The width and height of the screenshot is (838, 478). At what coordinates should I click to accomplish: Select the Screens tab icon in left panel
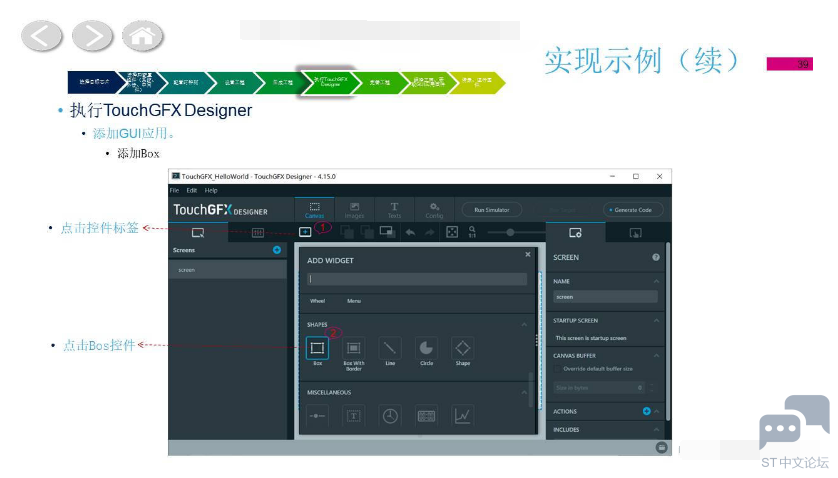pyautogui.click(x=198, y=233)
